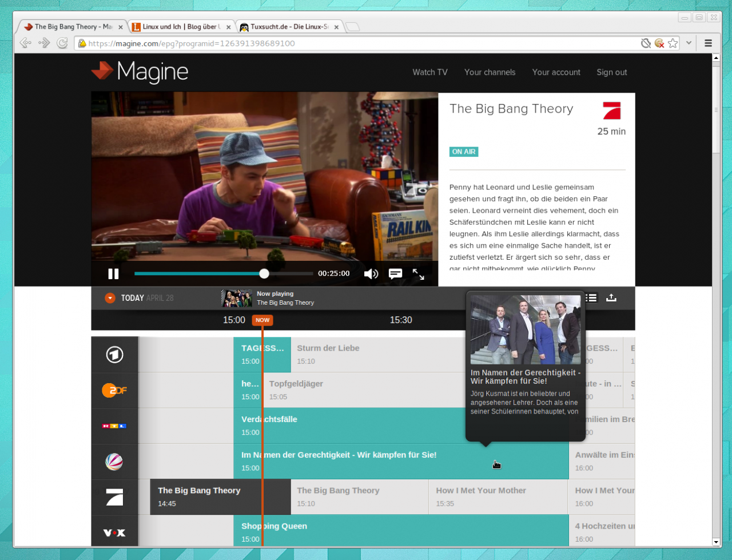
Task: Click the NOW timeline marker
Action: click(262, 320)
